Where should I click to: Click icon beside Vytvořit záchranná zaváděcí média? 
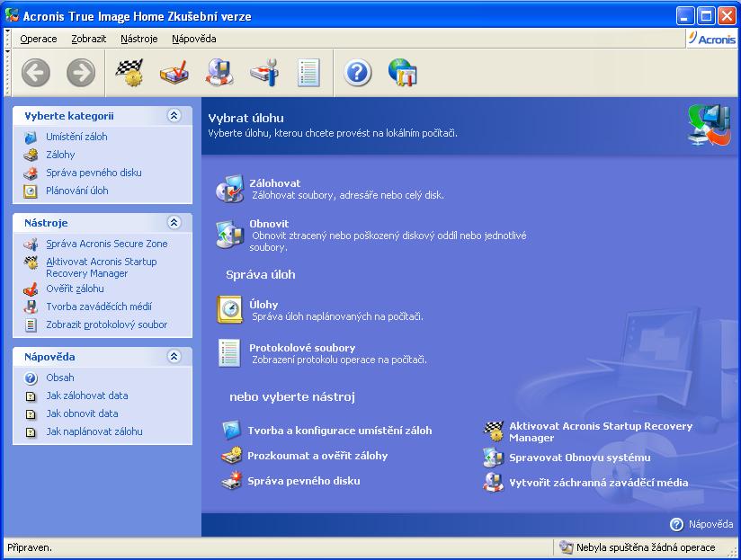[x=494, y=483]
